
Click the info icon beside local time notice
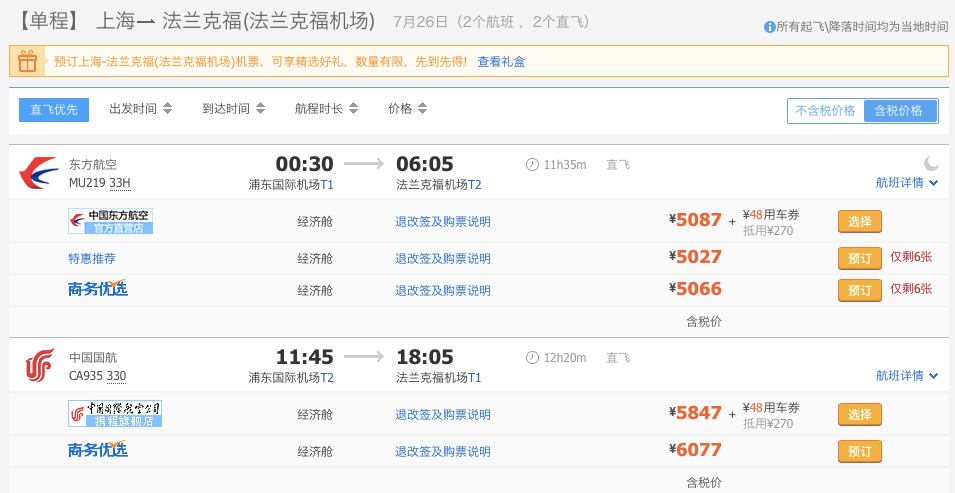[769, 27]
